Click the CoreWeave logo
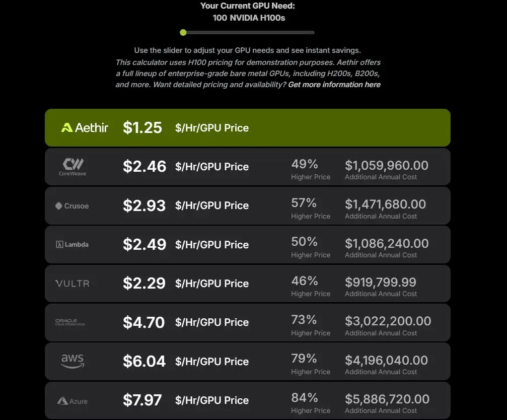Image resolution: width=507 pixels, height=420 pixels. pos(73,167)
